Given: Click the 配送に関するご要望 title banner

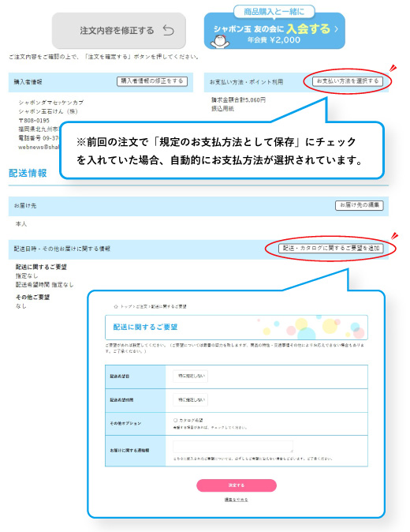Looking at the screenshot, I should coord(237,328).
